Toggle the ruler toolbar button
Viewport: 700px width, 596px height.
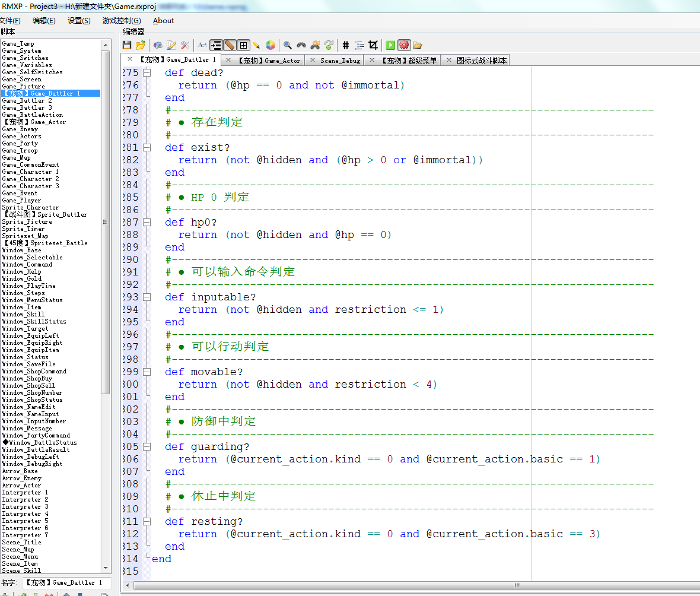(230, 45)
